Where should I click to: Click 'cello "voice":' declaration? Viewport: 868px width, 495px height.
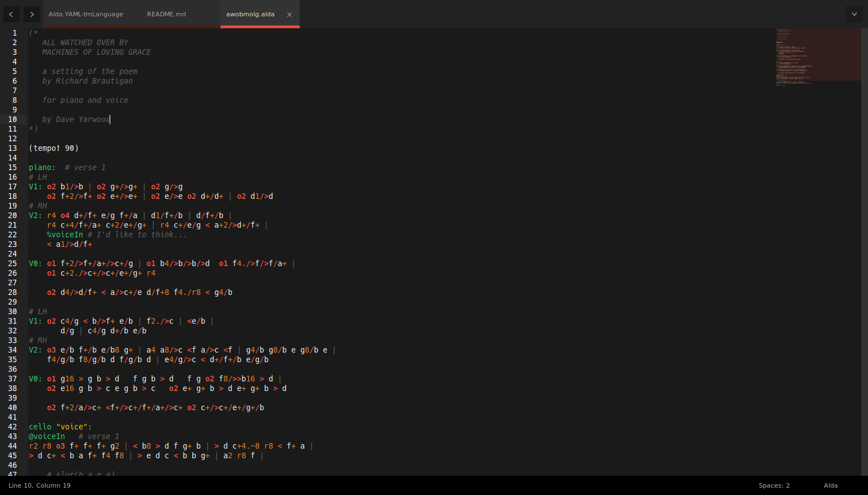pyautogui.click(x=61, y=427)
